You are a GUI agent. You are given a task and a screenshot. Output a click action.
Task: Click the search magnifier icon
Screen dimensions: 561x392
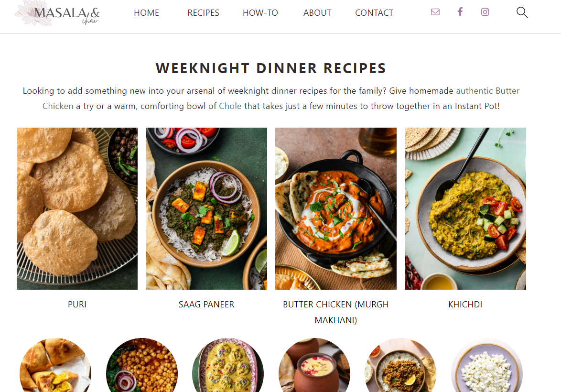coord(522,12)
